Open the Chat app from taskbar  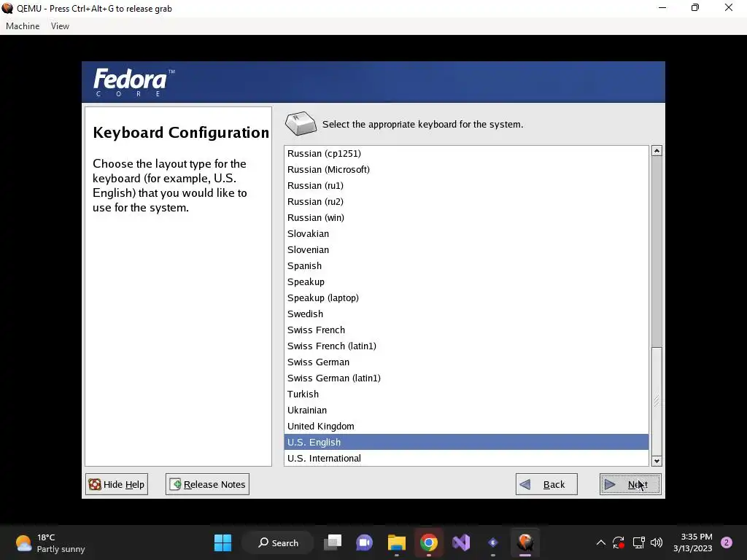[365, 542]
